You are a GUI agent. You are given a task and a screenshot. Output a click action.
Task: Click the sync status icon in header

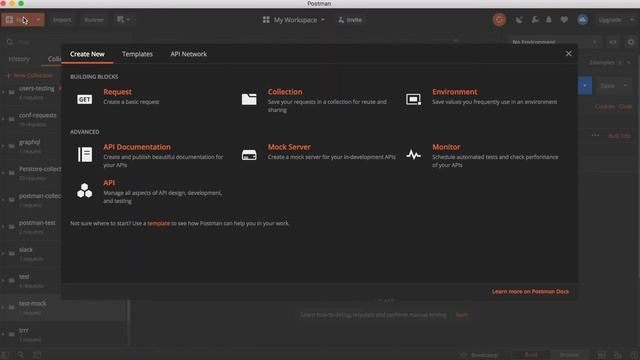coord(499,20)
